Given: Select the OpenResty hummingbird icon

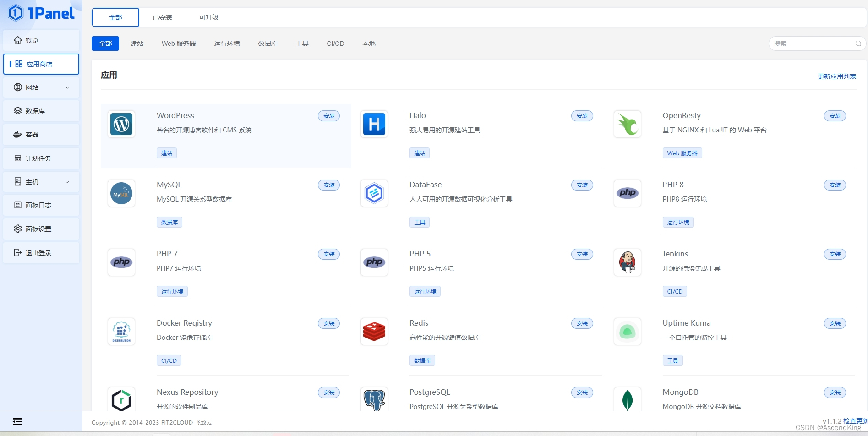Looking at the screenshot, I should coord(628,124).
